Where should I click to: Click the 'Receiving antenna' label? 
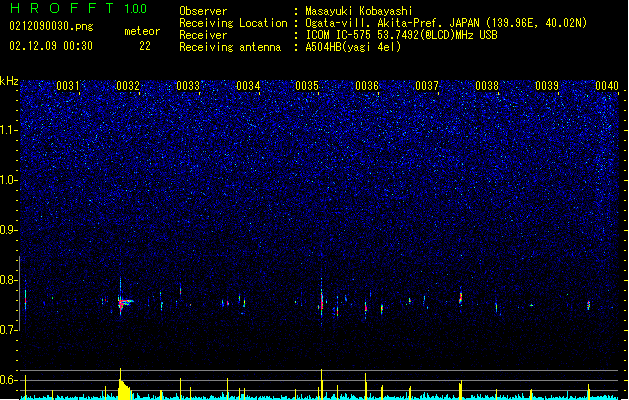point(230,47)
